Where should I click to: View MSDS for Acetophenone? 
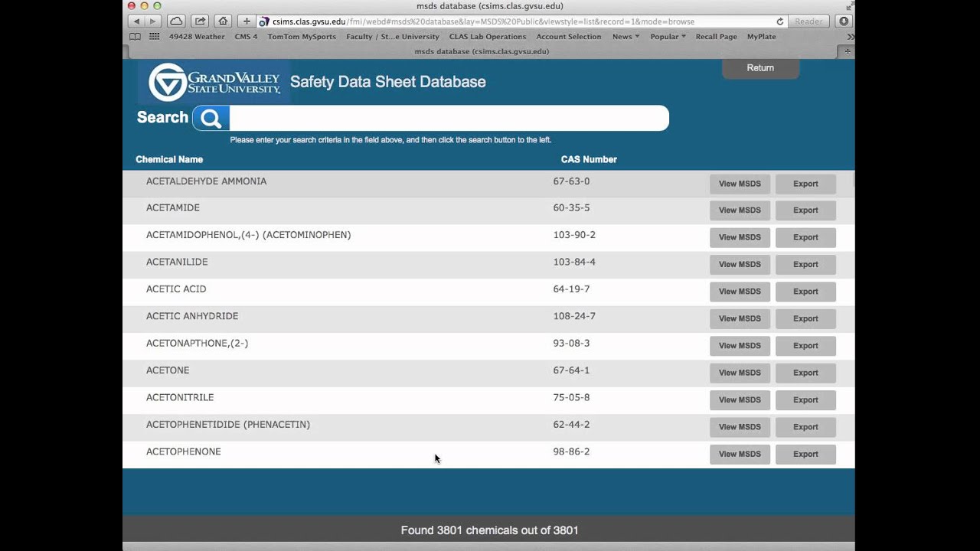click(740, 454)
